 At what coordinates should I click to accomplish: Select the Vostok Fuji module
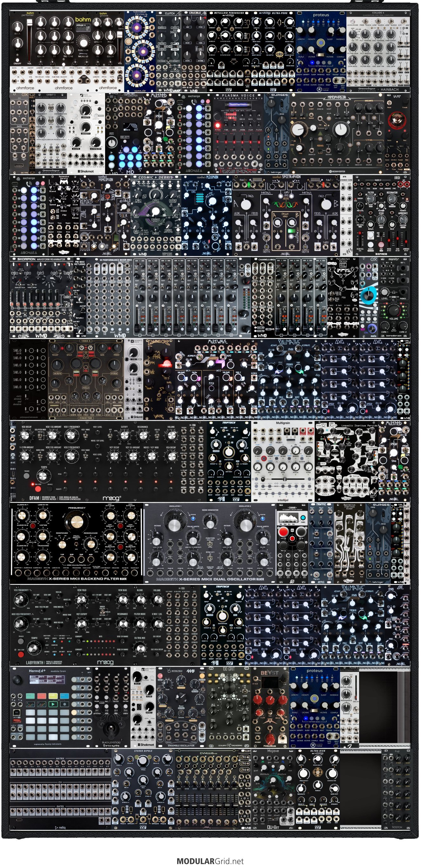coord(396,790)
